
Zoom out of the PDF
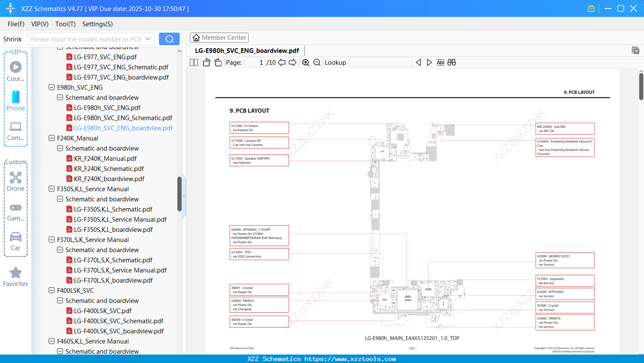(317, 63)
